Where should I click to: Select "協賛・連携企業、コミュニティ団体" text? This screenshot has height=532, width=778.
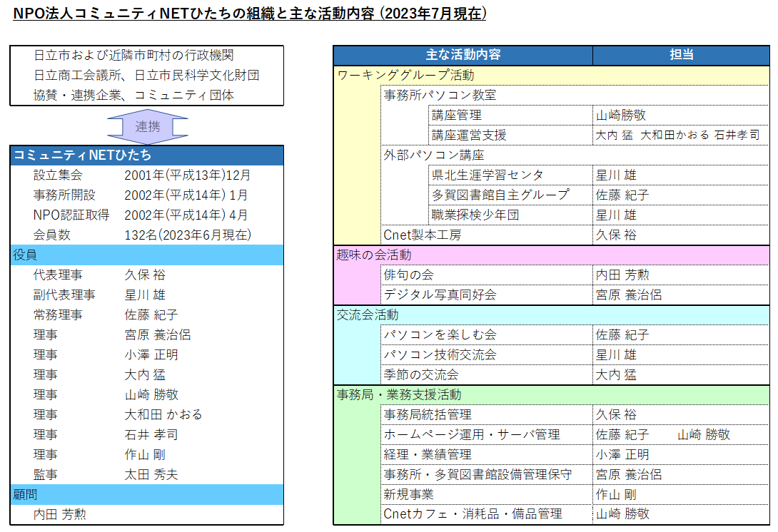133,95
